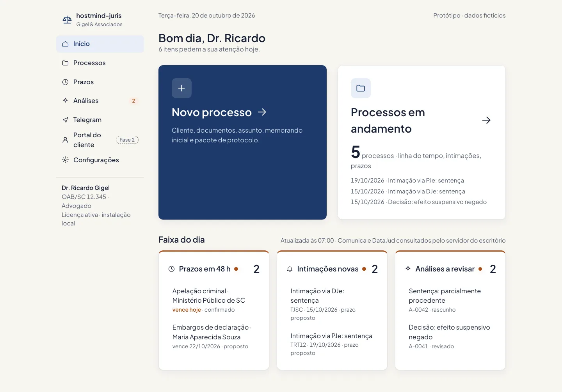
Task: Open Análises with its badge of 2
Action: coord(100,101)
